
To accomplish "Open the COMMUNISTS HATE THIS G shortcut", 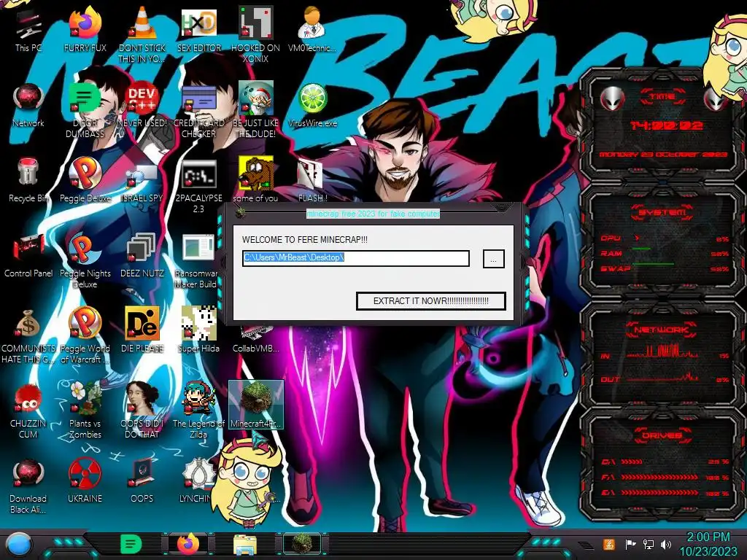I will click(x=28, y=335).
